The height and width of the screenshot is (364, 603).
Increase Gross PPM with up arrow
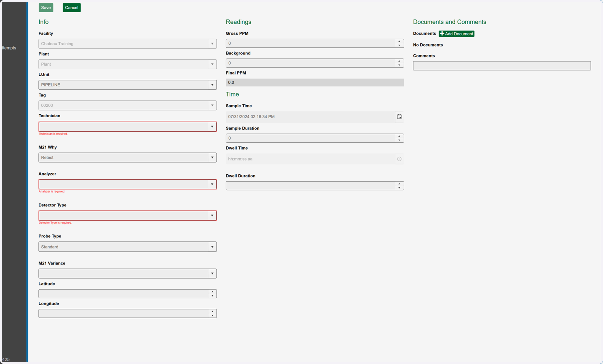(x=399, y=41)
